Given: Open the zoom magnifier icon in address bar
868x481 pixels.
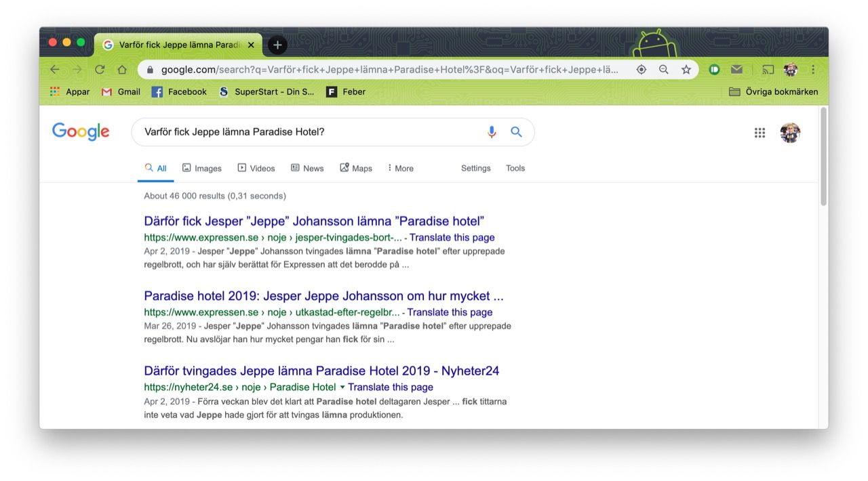Looking at the screenshot, I should point(664,69).
